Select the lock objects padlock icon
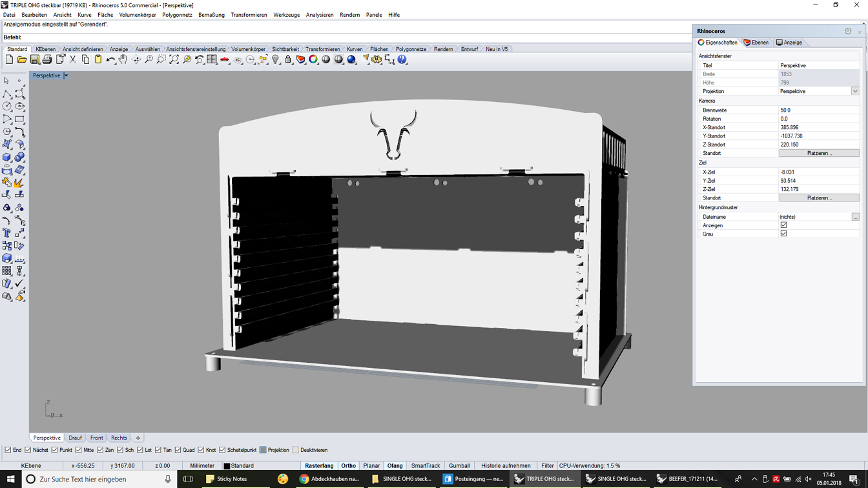This screenshot has height=488, width=868. coord(288,59)
